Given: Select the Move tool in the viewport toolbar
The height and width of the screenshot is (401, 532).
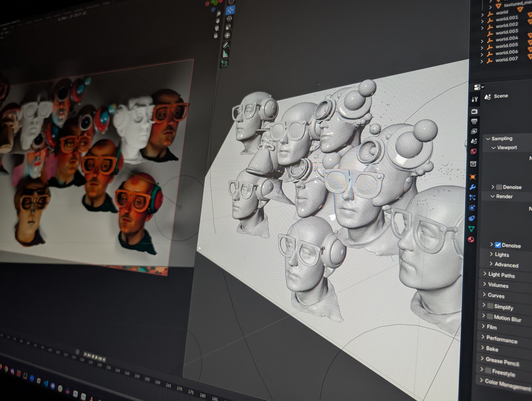Looking at the screenshot, I should [230, 10].
